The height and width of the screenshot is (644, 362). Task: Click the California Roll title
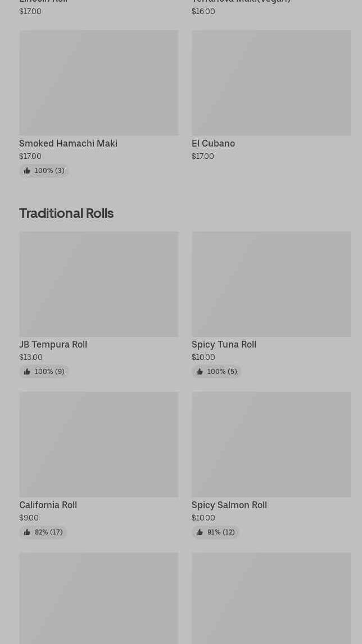(x=48, y=505)
